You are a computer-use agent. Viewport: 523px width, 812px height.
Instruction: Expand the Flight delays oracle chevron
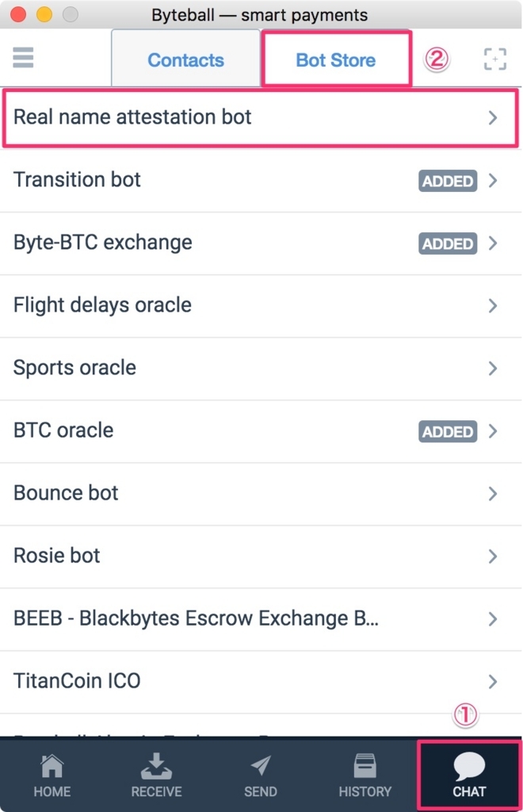pyautogui.click(x=492, y=305)
